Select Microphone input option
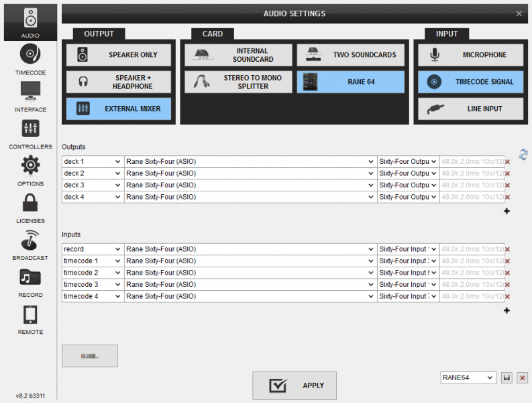532x403 pixels. pos(470,54)
